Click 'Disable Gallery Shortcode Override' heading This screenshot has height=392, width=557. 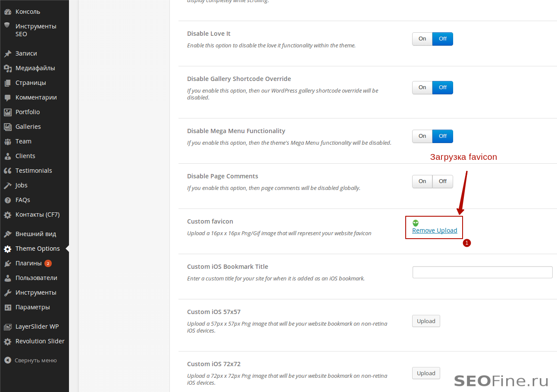click(x=239, y=79)
